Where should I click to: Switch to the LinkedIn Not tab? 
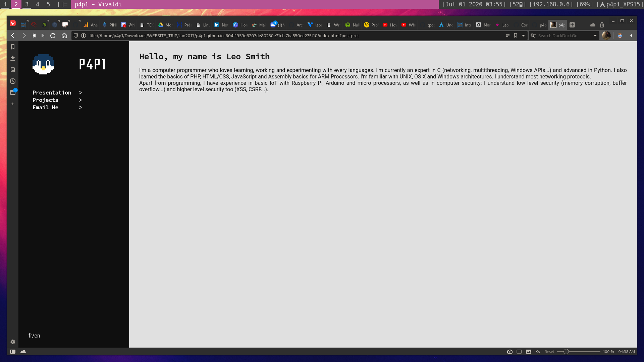221,25
